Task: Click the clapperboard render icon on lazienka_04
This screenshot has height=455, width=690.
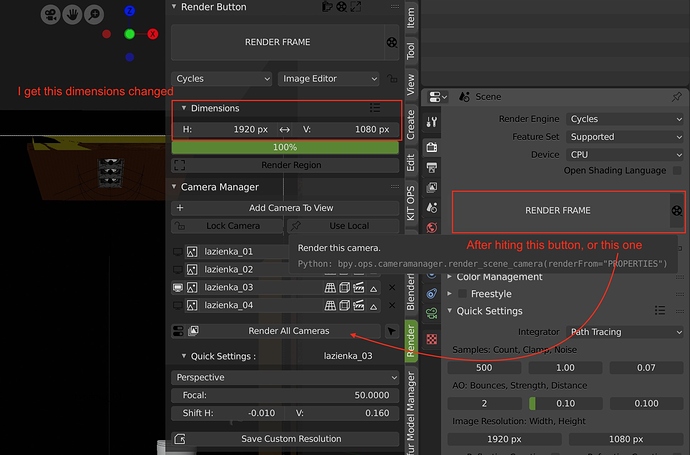Action: pyautogui.click(x=359, y=305)
